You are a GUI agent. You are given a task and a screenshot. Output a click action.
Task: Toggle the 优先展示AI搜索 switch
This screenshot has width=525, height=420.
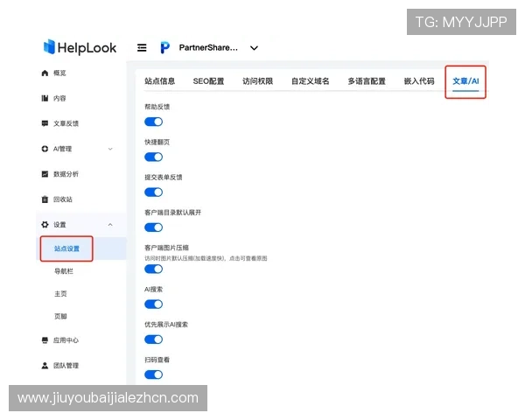(154, 339)
